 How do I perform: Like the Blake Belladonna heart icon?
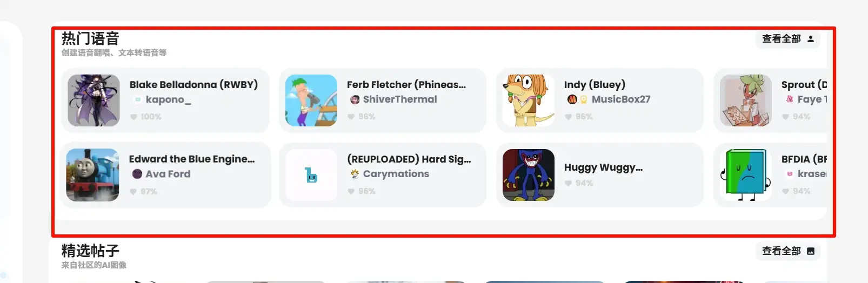pos(133,117)
